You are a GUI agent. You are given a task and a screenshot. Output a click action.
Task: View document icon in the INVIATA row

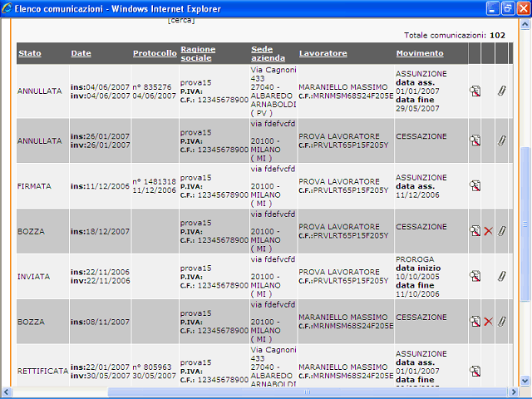tap(475, 276)
